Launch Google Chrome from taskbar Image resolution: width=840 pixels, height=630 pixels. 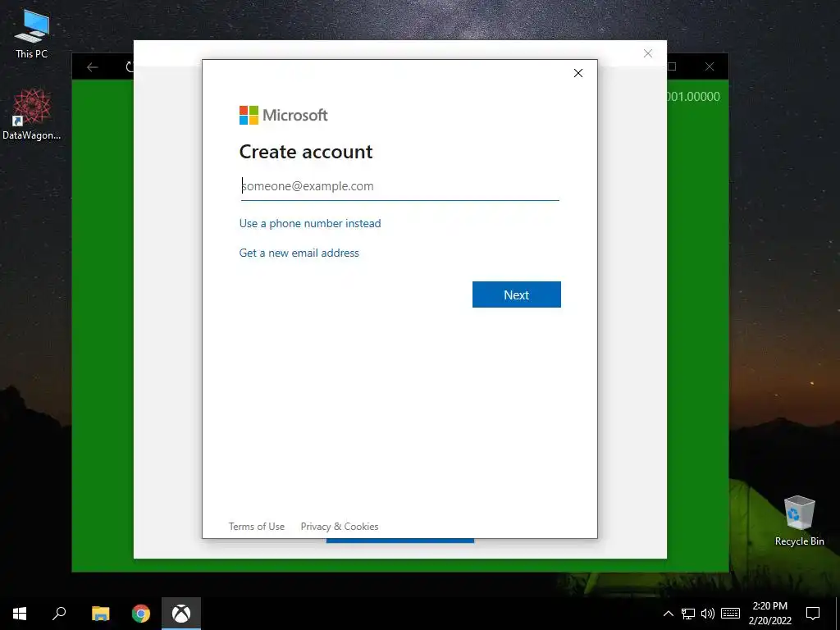[x=141, y=614]
